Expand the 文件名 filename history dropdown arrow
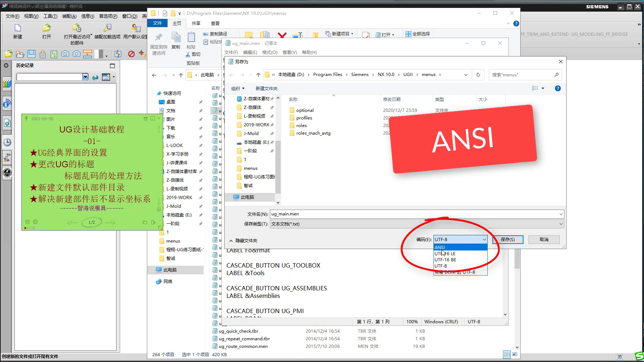Image resolution: width=644 pixels, height=362 pixels. point(561,214)
